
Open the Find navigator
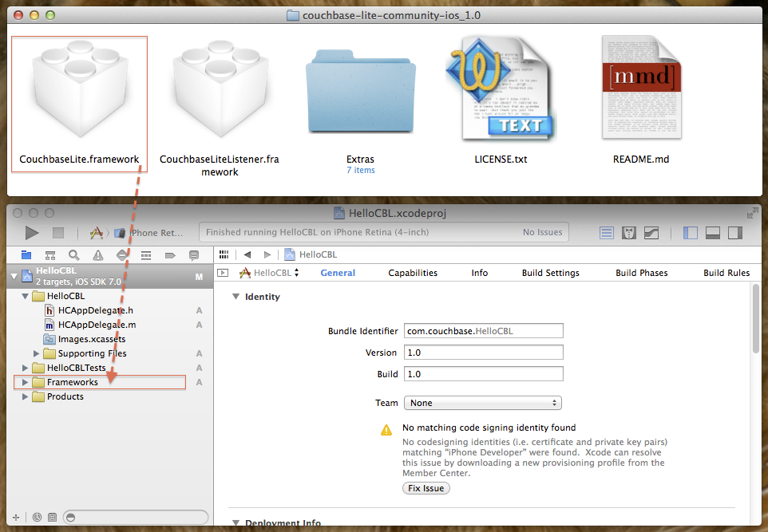[74, 255]
